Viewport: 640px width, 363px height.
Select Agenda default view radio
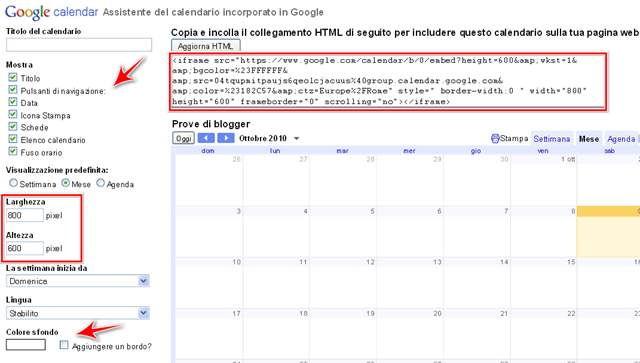100,183
